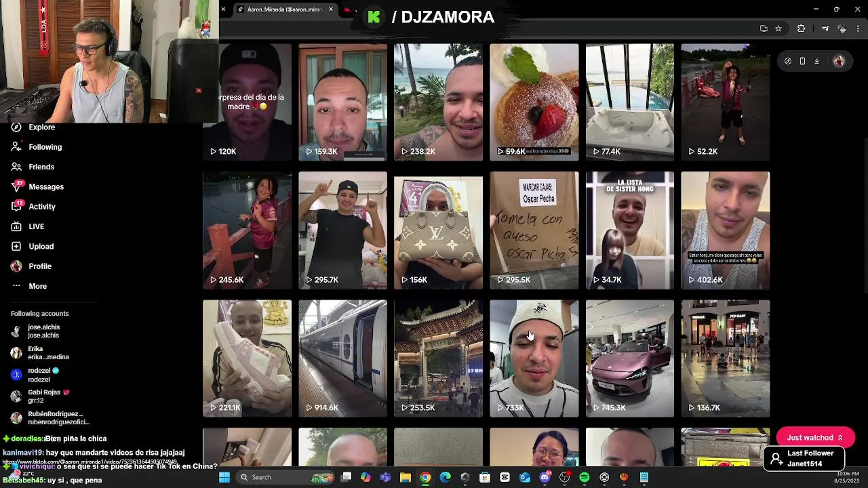Open Microsoft Edge from taskbar
Screen dimensions: 868x488
445,477
